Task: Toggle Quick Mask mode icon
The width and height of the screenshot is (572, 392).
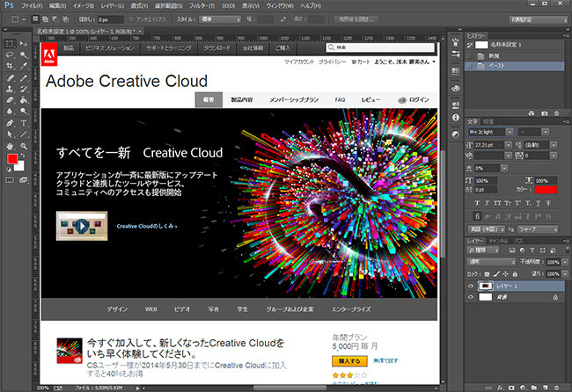Action: (x=10, y=180)
